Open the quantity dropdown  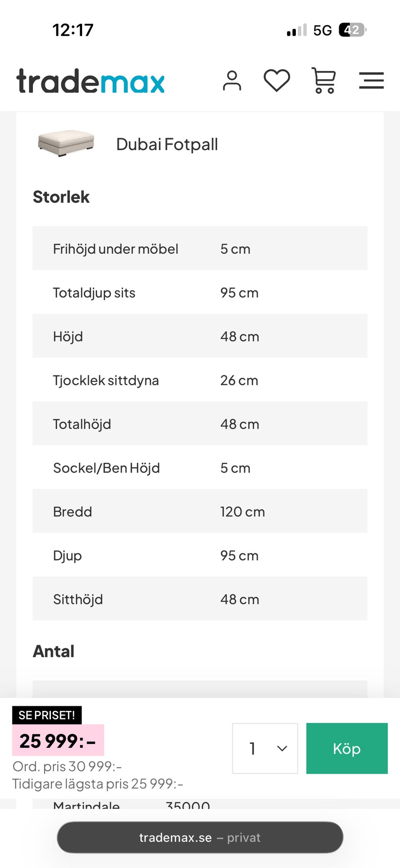265,748
